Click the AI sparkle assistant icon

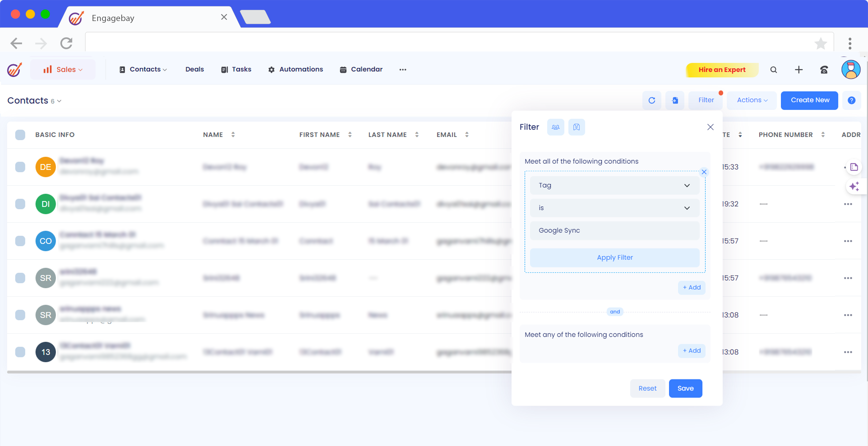pyautogui.click(x=854, y=187)
